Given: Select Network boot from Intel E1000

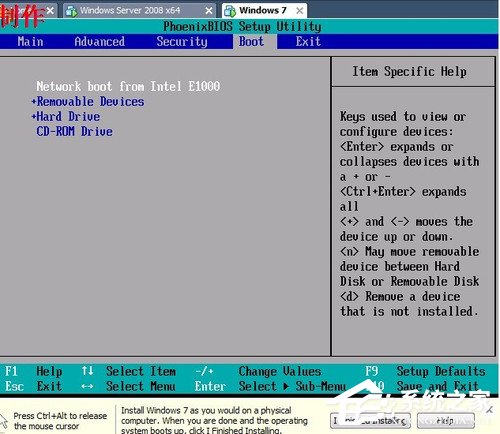Looking at the screenshot, I should tap(128, 87).
